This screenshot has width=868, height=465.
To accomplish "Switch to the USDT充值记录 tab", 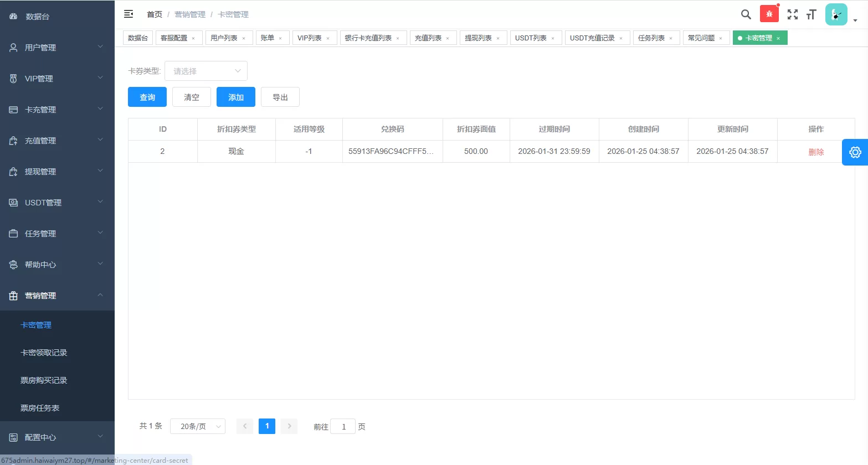I will [593, 37].
